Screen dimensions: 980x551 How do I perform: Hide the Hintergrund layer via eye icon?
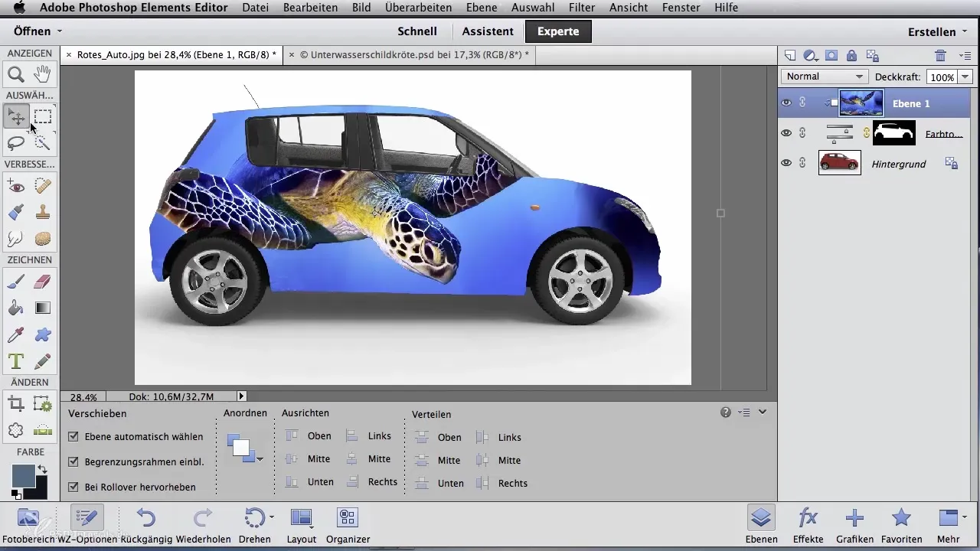pos(786,163)
